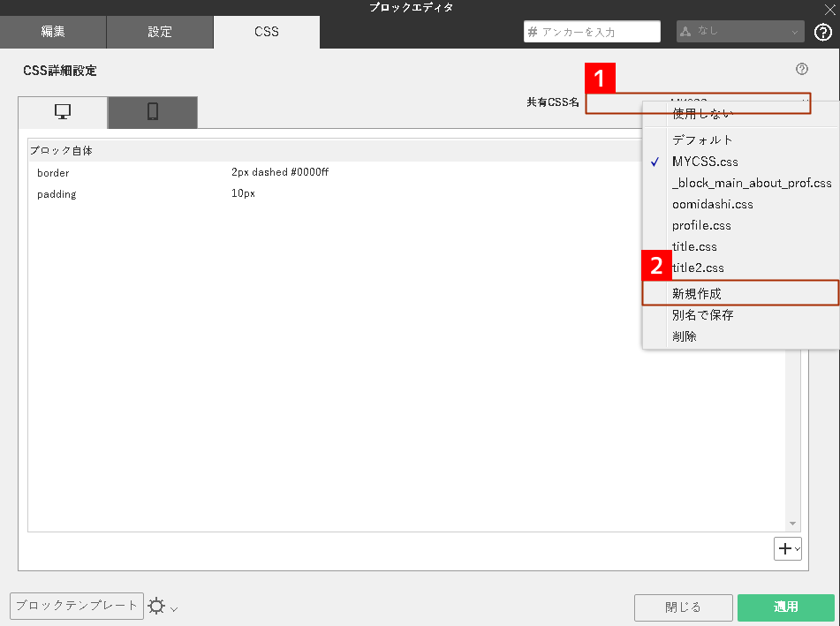
Task: Click the ブロックテンプレート button
Action: click(x=77, y=606)
